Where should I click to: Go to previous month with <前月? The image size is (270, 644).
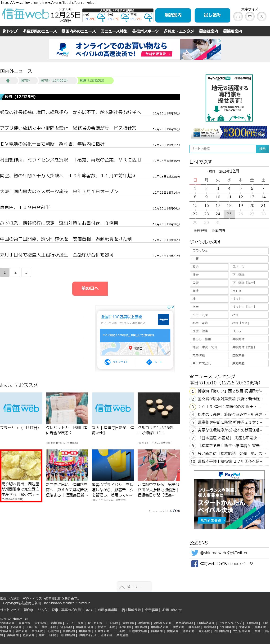click(x=210, y=171)
